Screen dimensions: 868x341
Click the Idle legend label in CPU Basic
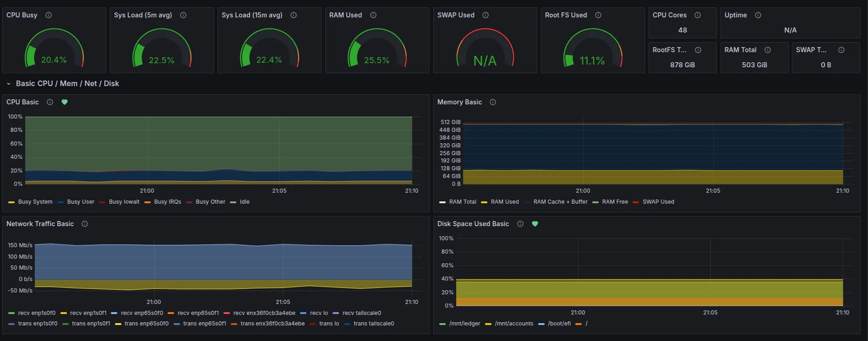[245, 202]
